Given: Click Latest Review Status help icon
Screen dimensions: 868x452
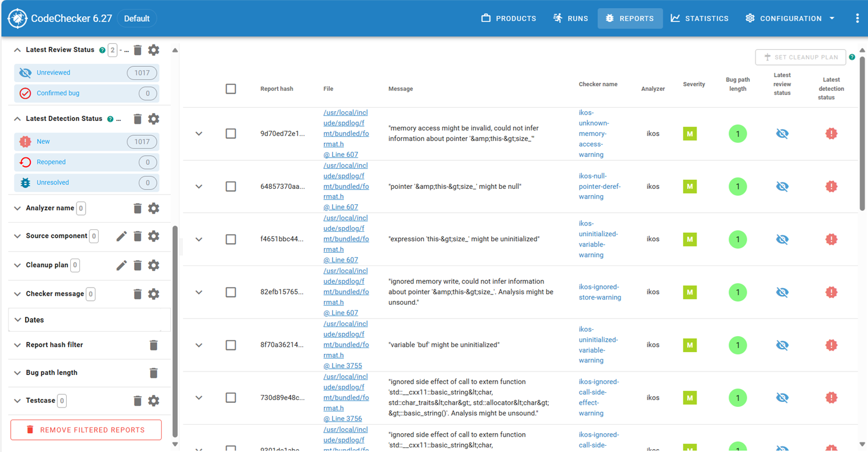Looking at the screenshot, I should [102, 50].
